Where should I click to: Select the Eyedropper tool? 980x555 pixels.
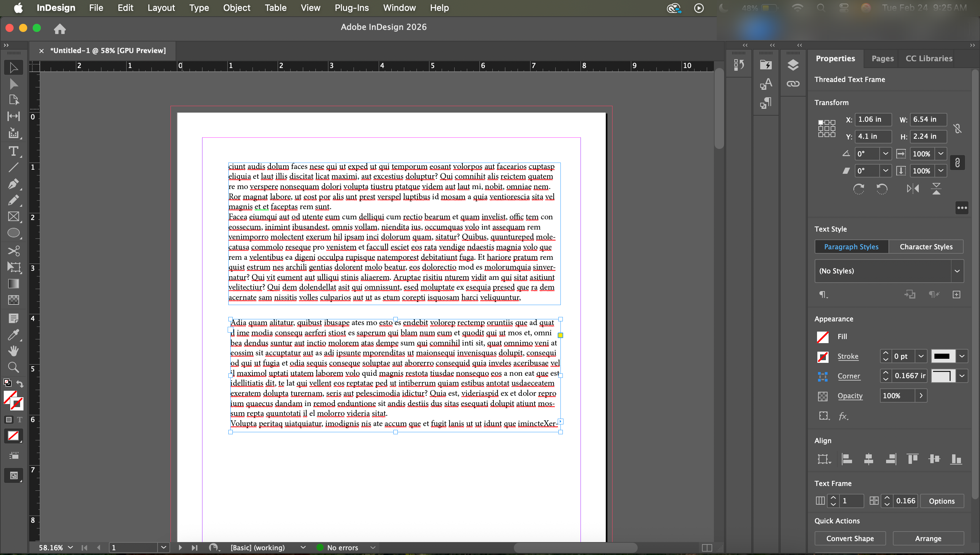point(13,335)
